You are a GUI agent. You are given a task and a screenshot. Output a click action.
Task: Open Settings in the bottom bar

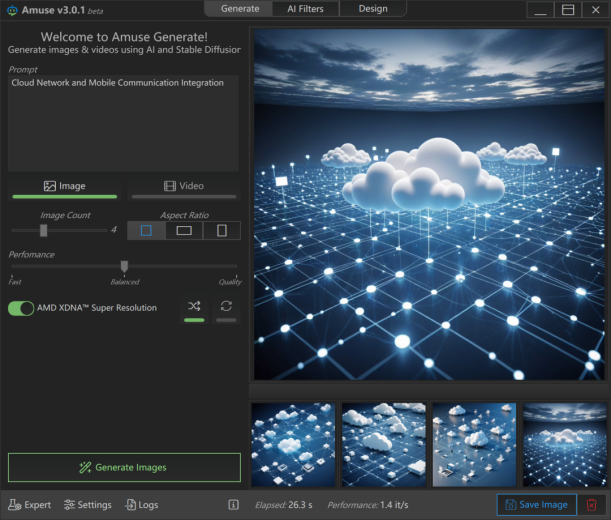(x=88, y=505)
